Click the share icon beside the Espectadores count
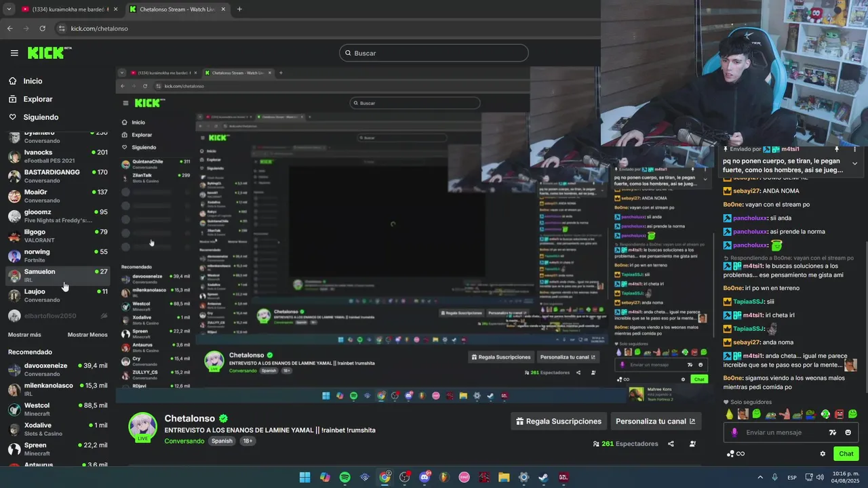This screenshot has height=488, width=868. [x=671, y=444]
